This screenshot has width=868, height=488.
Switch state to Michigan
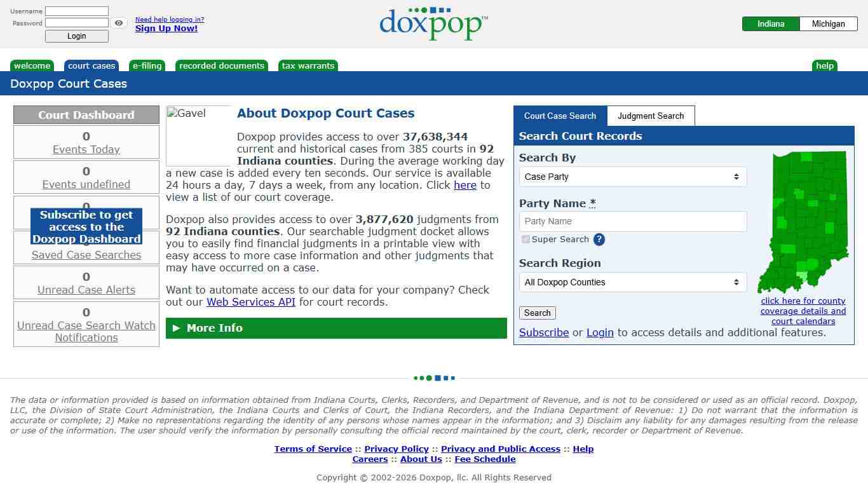pyautogui.click(x=828, y=24)
